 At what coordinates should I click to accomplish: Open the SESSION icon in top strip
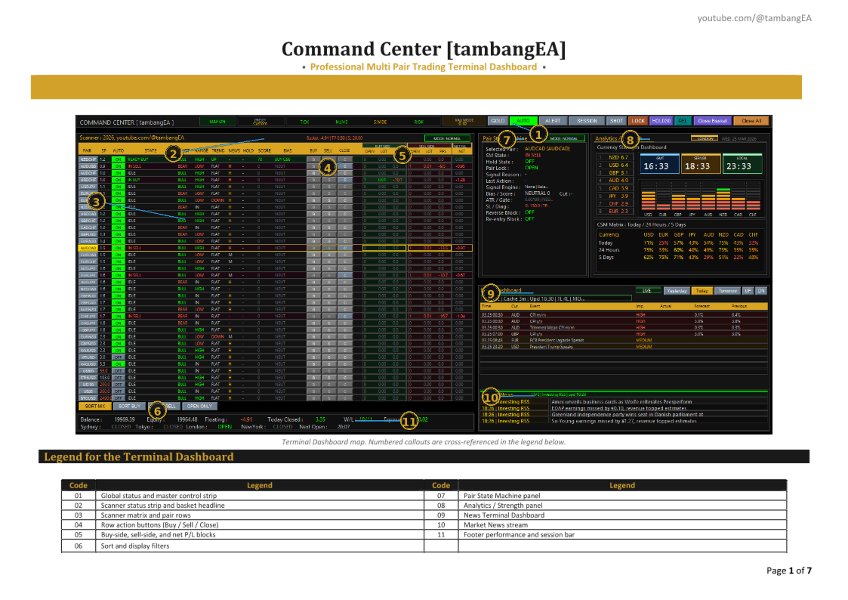586,118
